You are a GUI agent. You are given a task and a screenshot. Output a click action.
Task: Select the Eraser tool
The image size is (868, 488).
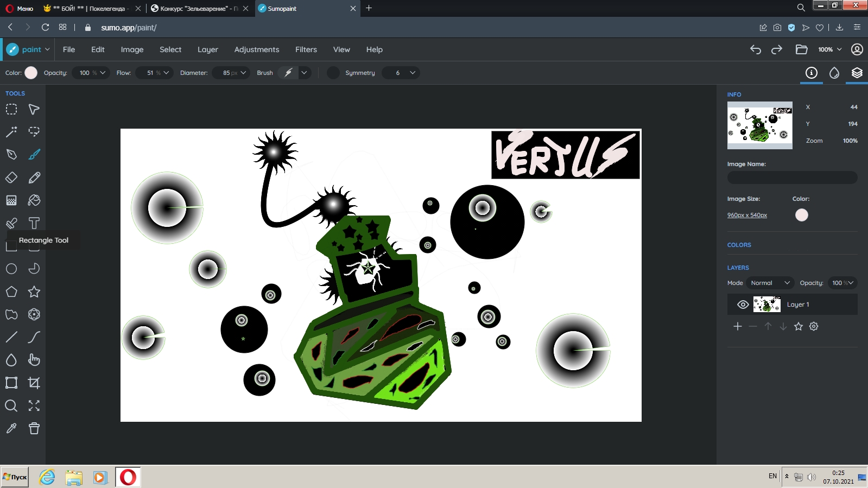pyautogui.click(x=11, y=178)
